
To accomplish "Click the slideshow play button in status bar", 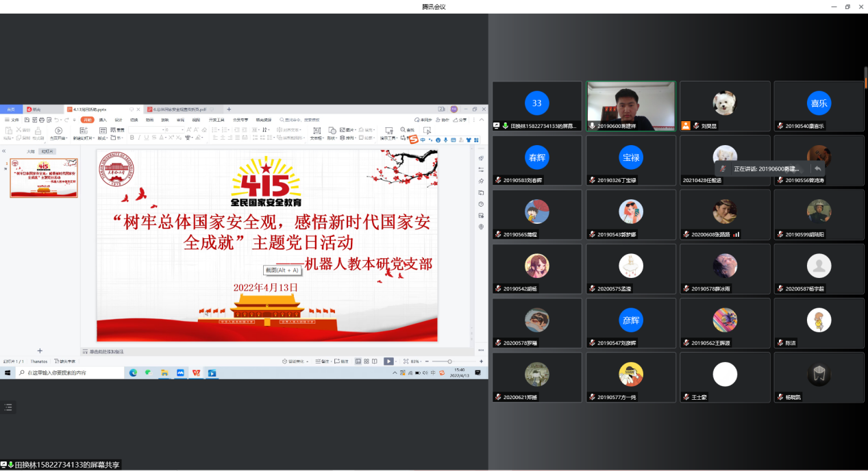I will [388, 361].
